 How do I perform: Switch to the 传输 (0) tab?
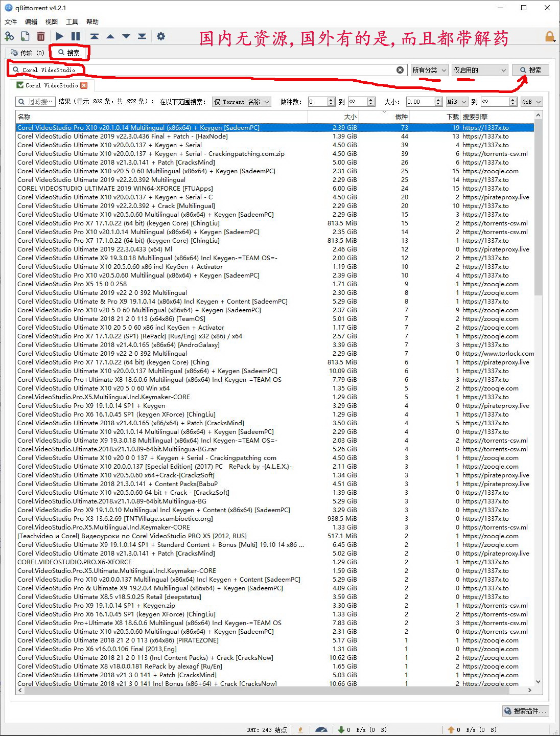(x=28, y=53)
